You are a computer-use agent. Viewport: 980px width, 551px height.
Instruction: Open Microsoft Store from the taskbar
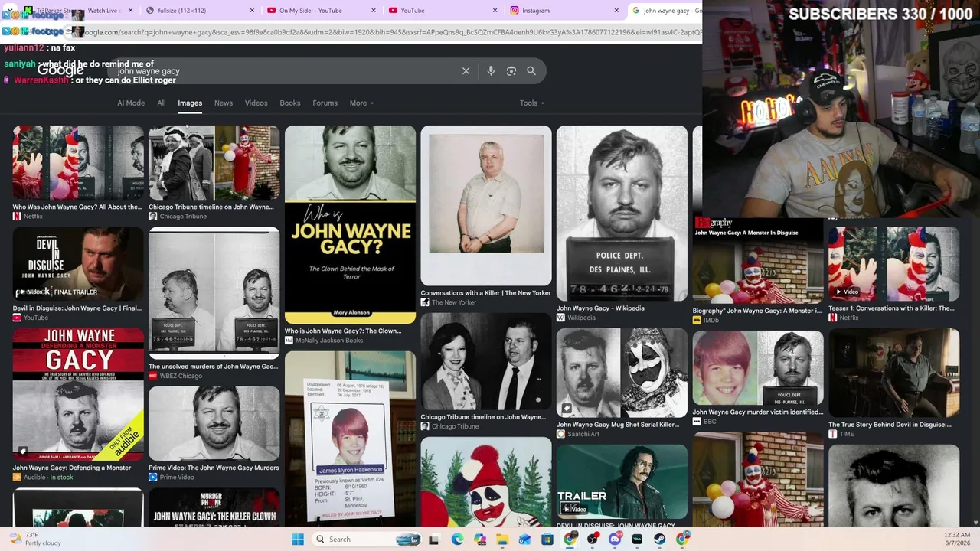pos(547,540)
